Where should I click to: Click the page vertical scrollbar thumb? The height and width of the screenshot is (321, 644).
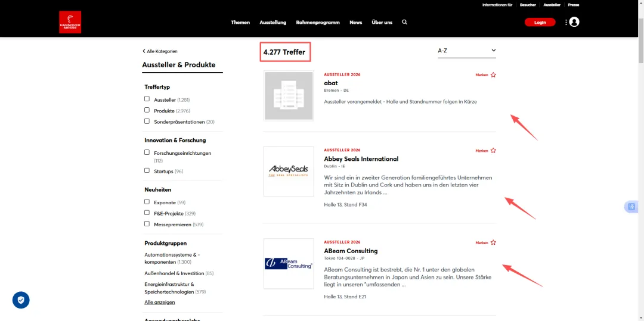[640, 40]
